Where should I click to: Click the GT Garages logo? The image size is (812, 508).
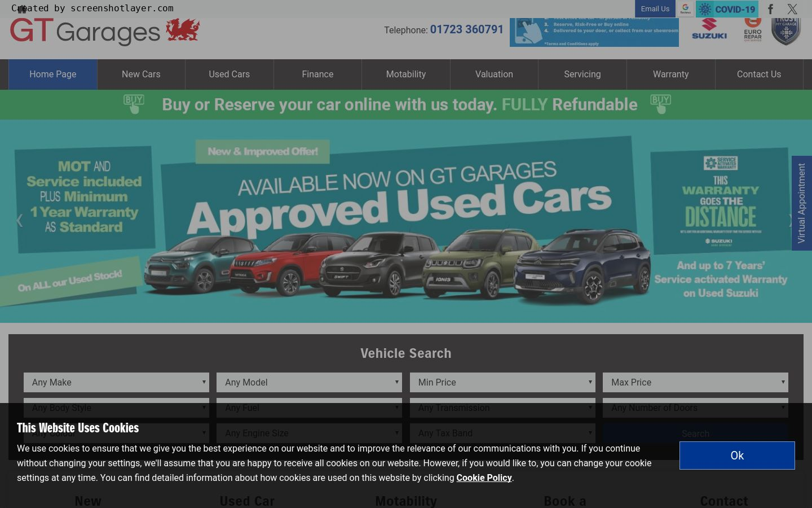(x=105, y=31)
